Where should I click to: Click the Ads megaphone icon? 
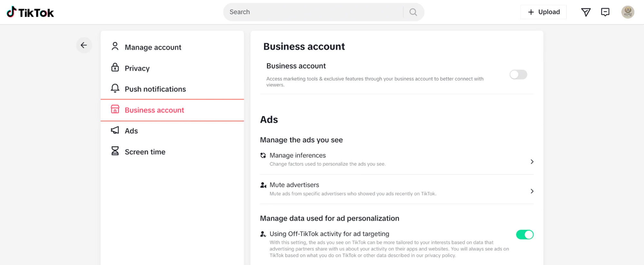(x=115, y=130)
